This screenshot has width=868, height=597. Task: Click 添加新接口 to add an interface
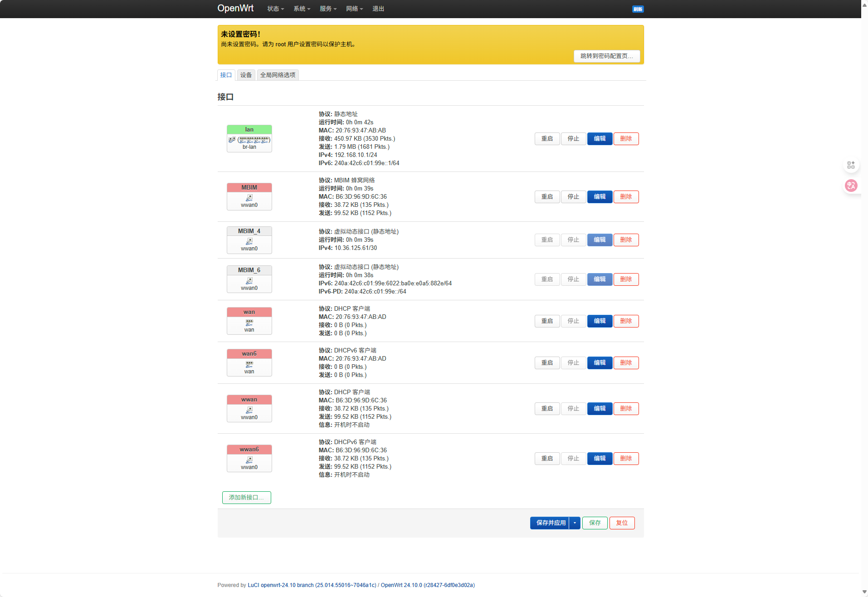pyautogui.click(x=246, y=498)
